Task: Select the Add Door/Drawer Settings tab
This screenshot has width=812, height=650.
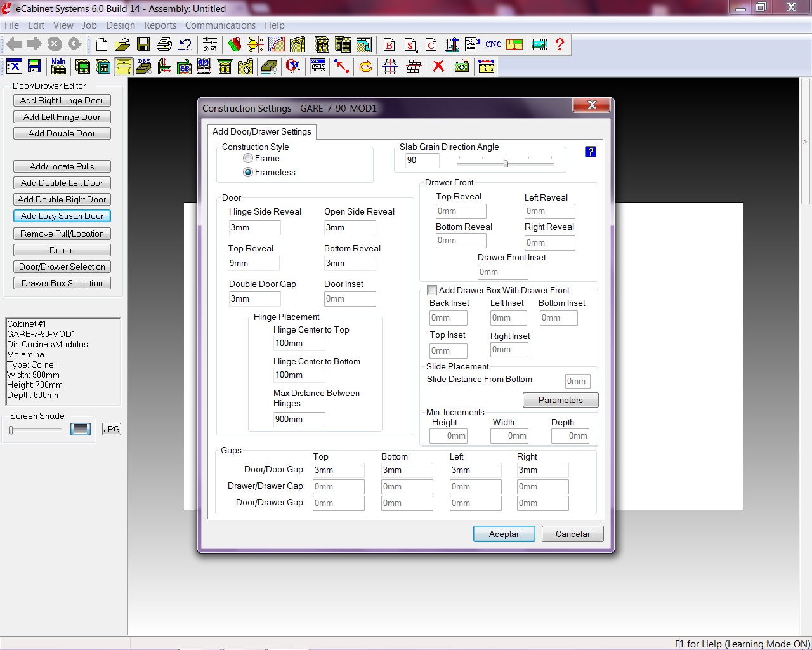Action: 262,131
